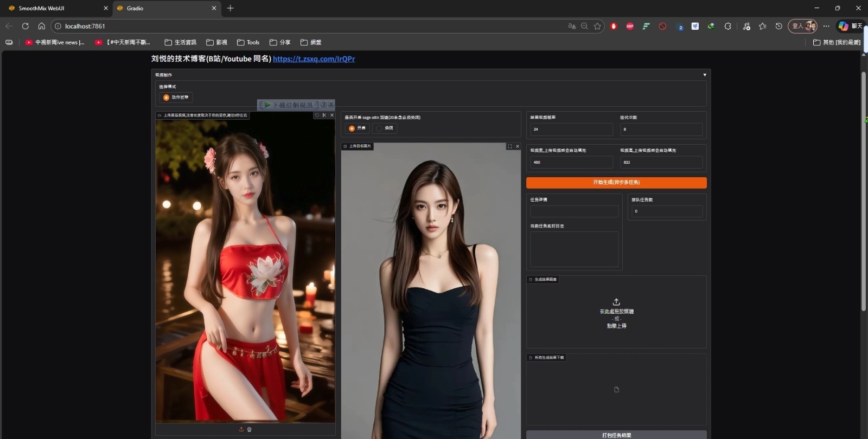Select the 动作迁移 mode radio button

point(167,98)
